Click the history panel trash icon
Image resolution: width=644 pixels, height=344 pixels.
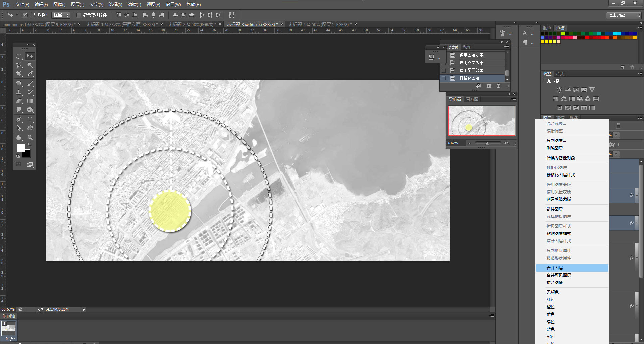(499, 86)
